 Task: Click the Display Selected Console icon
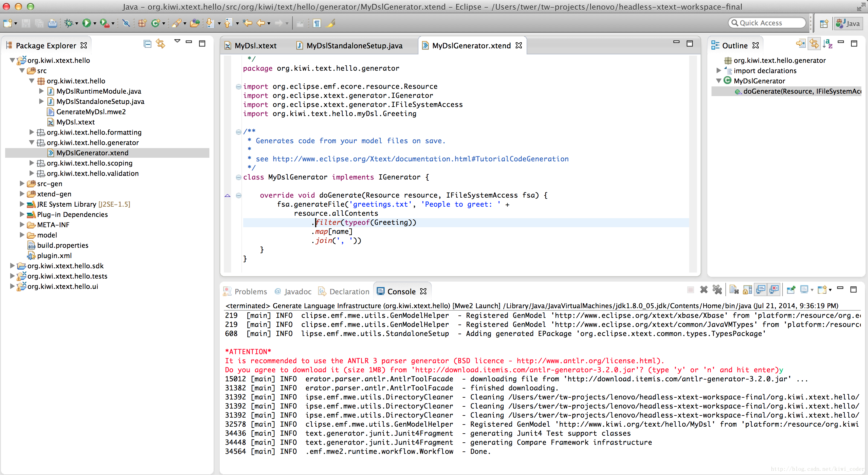[x=805, y=290]
